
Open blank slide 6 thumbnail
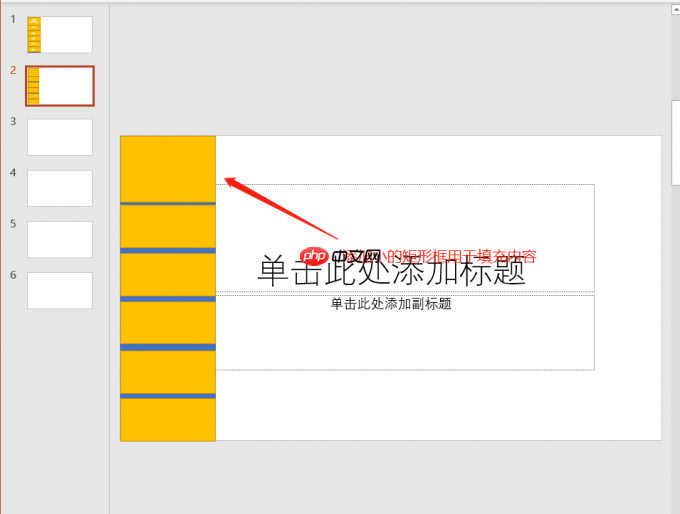click(x=60, y=291)
